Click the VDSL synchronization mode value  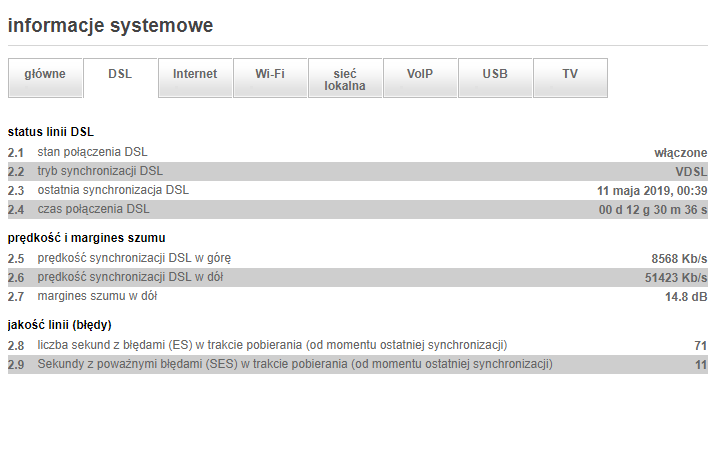(x=691, y=171)
